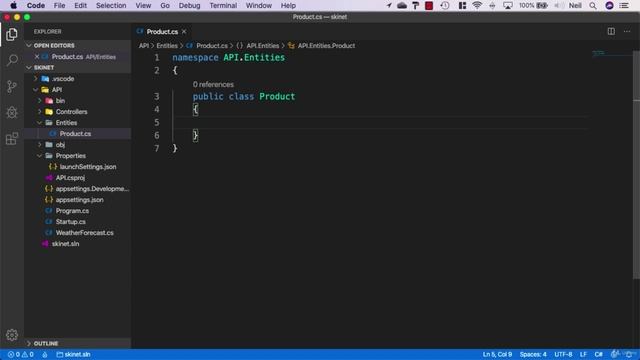This screenshot has height=360, width=640.
Task: Collapse the Entities folder
Action: coord(40,122)
